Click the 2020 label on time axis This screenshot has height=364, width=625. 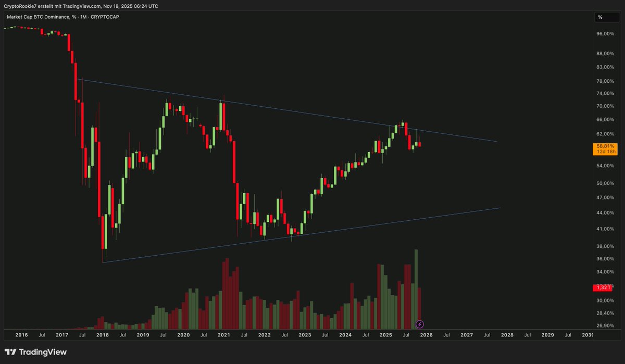(183, 336)
